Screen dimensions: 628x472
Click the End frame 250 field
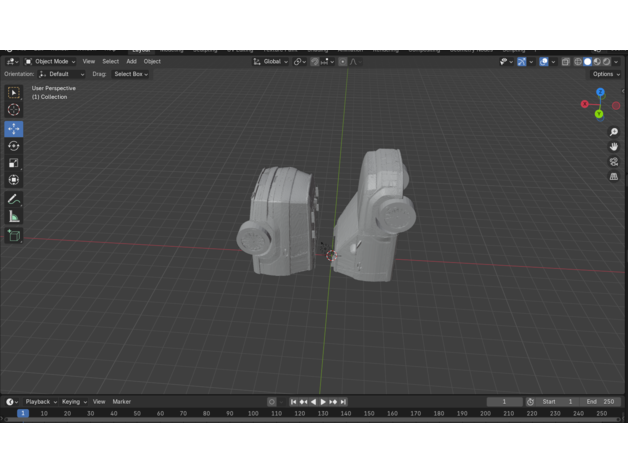coord(600,402)
